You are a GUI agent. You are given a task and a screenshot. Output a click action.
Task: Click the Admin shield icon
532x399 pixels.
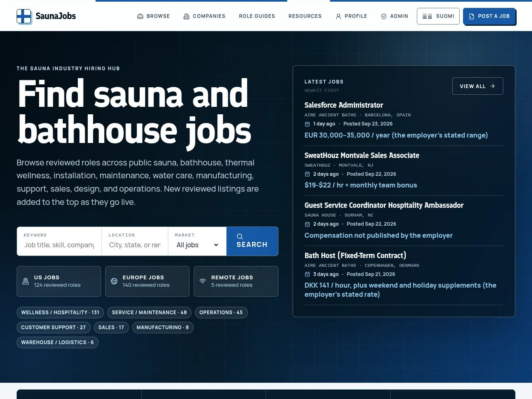[x=384, y=16]
